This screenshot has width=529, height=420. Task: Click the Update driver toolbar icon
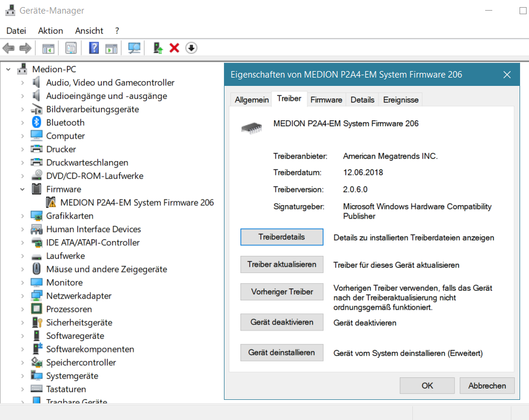pos(158,48)
